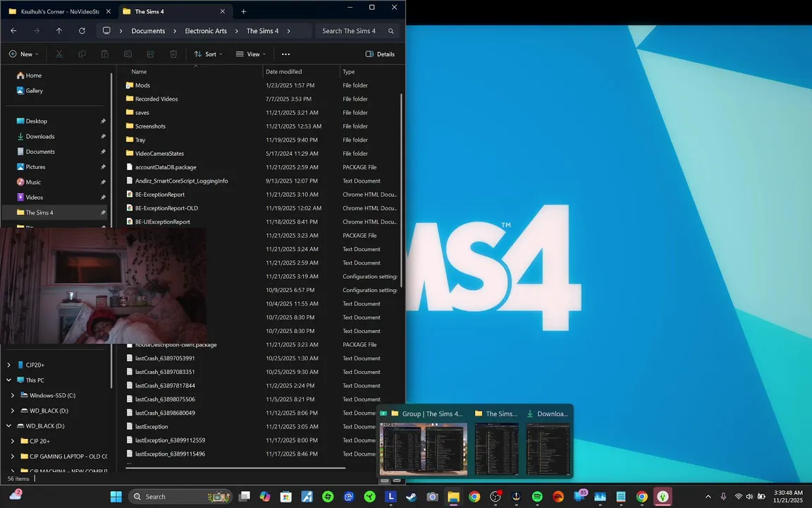Open the Sort dropdown
Image resolution: width=812 pixels, height=508 pixels.
[x=208, y=54]
